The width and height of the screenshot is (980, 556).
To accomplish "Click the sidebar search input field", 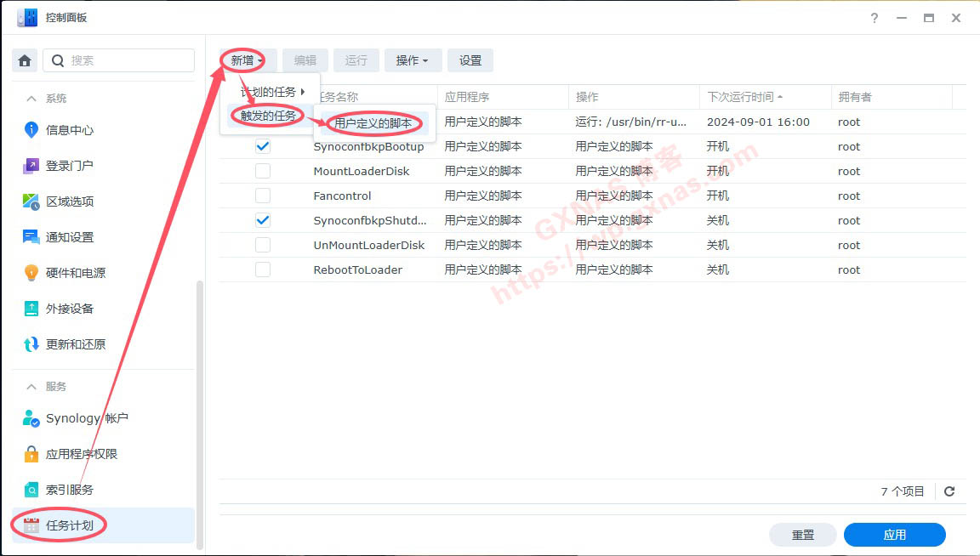I will coord(128,60).
